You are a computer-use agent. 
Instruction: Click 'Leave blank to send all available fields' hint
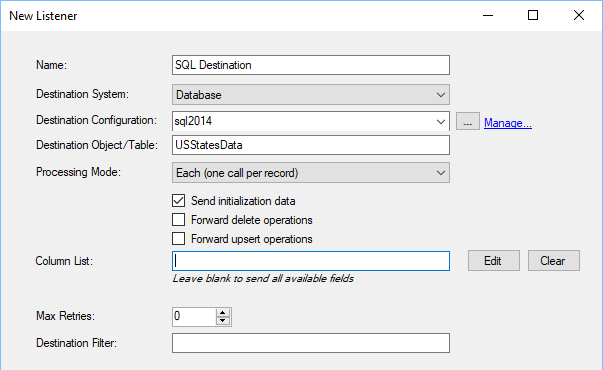click(263, 278)
